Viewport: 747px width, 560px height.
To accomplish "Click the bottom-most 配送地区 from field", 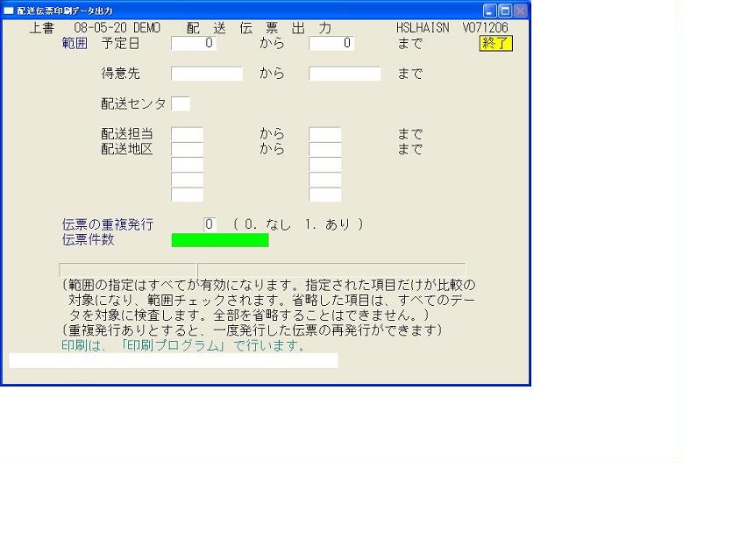I will point(187,195).
